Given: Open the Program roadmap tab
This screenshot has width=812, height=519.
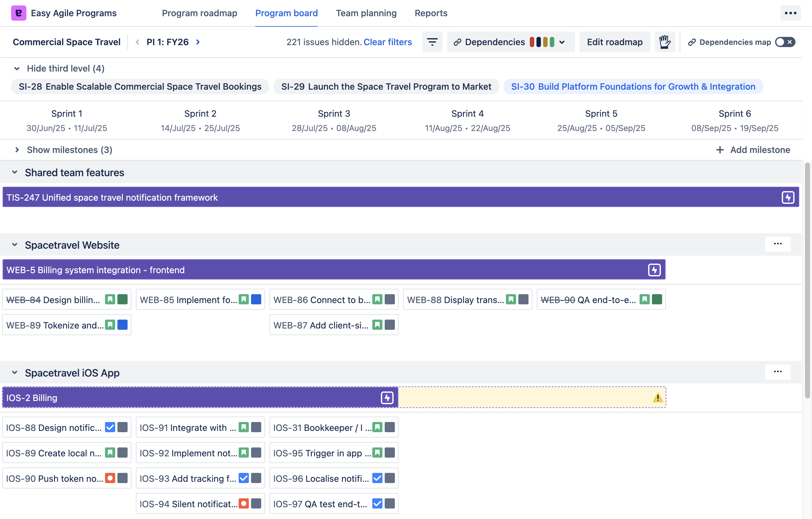Looking at the screenshot, I should pos(199,13).
